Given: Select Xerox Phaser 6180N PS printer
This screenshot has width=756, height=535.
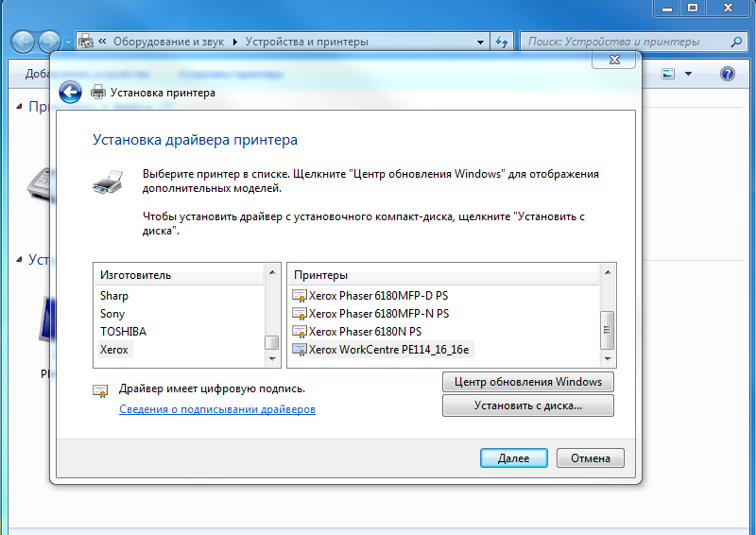Looking at the screenshot, I should pyautogui.click(x=365, y=332).
